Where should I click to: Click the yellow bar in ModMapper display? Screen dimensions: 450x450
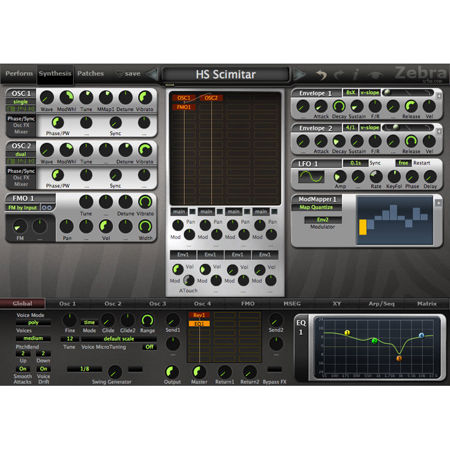click(363, 227)
